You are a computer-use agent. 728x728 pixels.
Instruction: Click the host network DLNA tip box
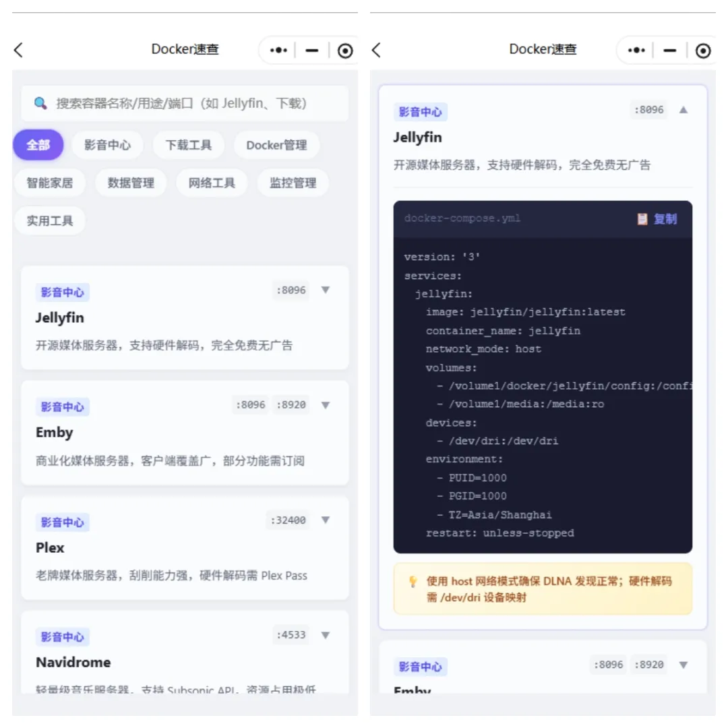pos(543,588)
